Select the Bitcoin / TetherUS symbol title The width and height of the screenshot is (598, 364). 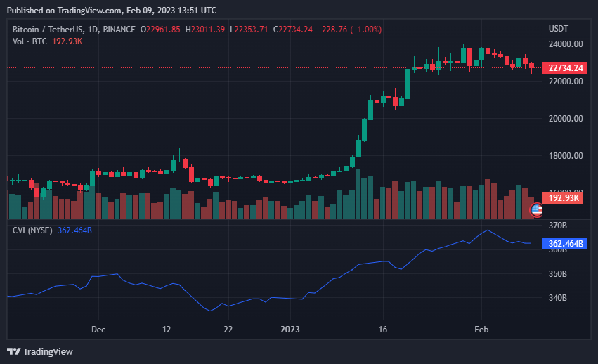pyautogui.click(x=74, y=30)
